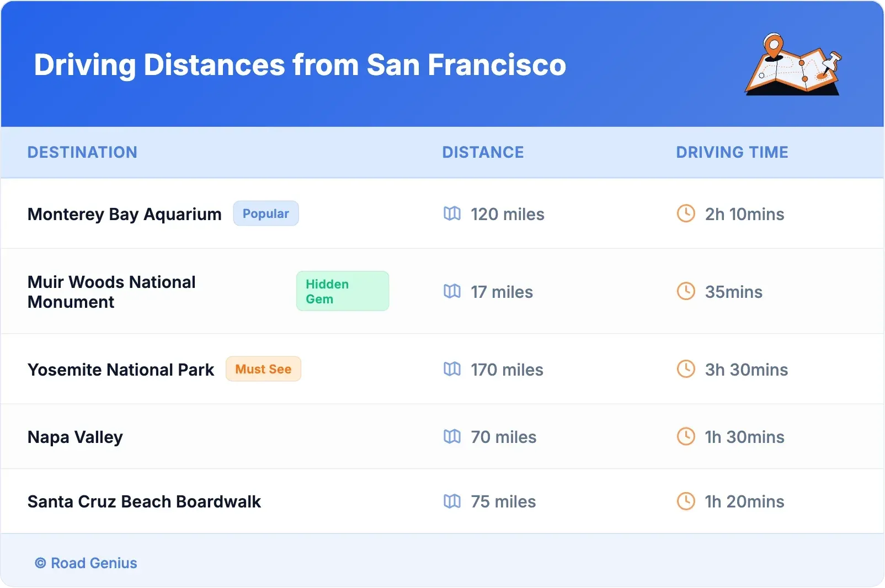Click the DESTINATION column header

coord(82,152)
